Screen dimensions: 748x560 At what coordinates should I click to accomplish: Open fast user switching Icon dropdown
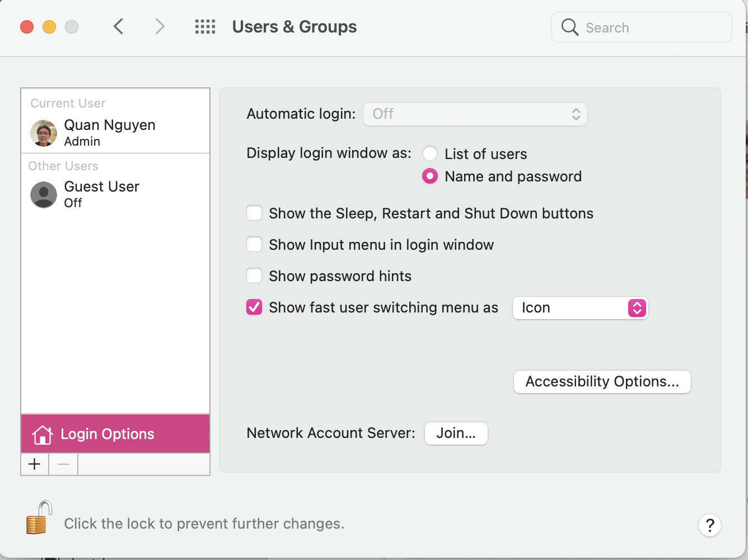581,308
